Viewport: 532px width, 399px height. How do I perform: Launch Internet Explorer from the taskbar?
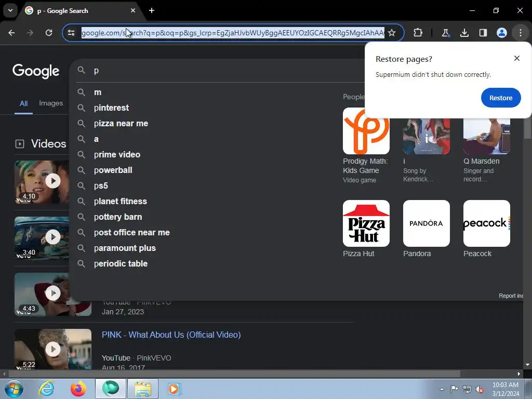coord(46,389)
